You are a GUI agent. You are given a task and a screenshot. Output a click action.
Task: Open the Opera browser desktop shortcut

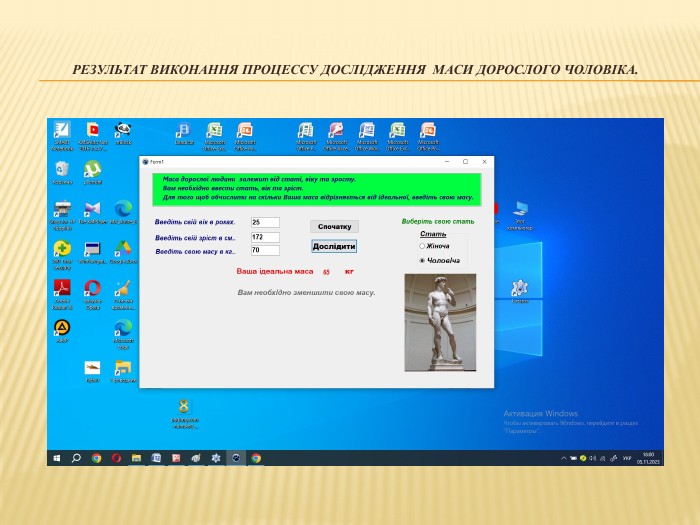tap(92, 294)
